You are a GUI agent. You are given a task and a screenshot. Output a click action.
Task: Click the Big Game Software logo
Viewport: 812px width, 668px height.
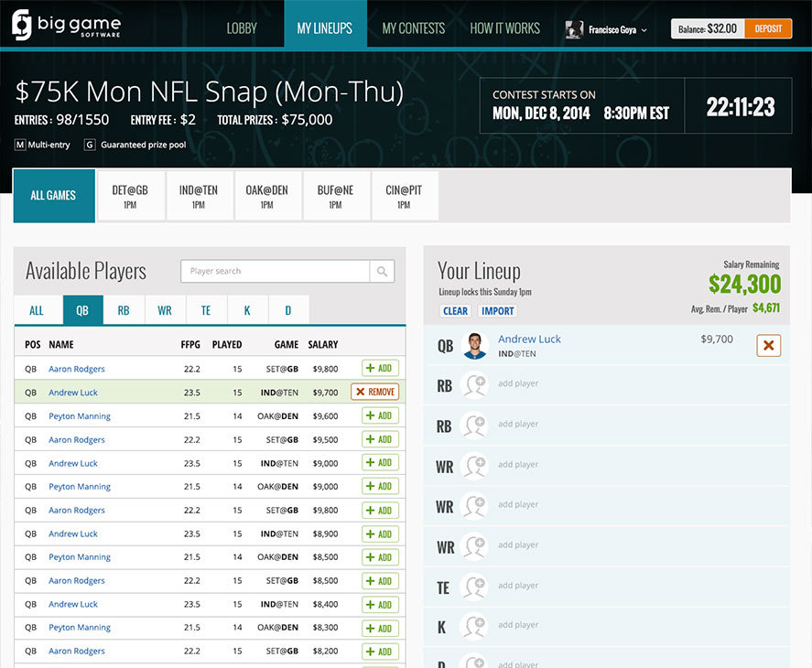pos(66,25)
